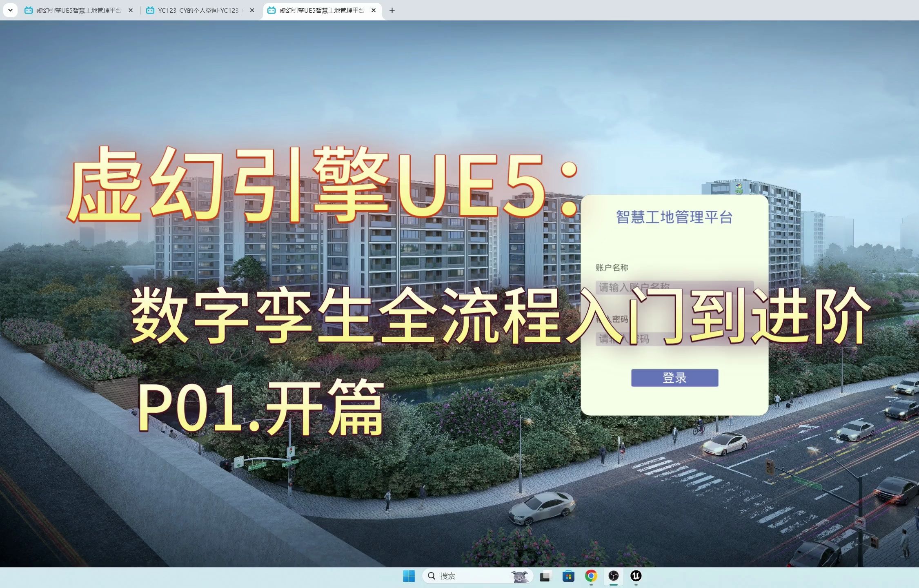Close the active third browser tab
Viewport: 919px width, 588px height.
point(374,10)
